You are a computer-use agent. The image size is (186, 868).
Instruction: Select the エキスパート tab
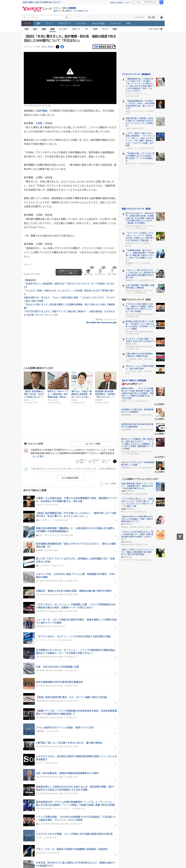[x=64, y=23]
